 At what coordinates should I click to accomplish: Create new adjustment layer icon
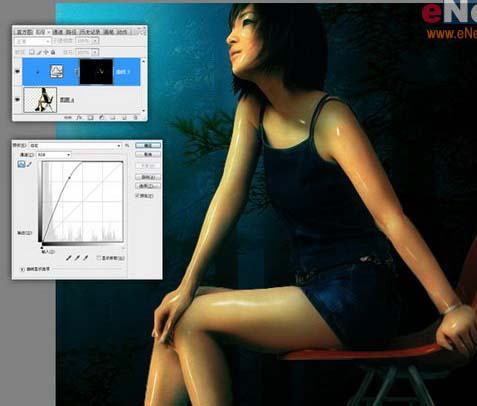coord(102,117)
